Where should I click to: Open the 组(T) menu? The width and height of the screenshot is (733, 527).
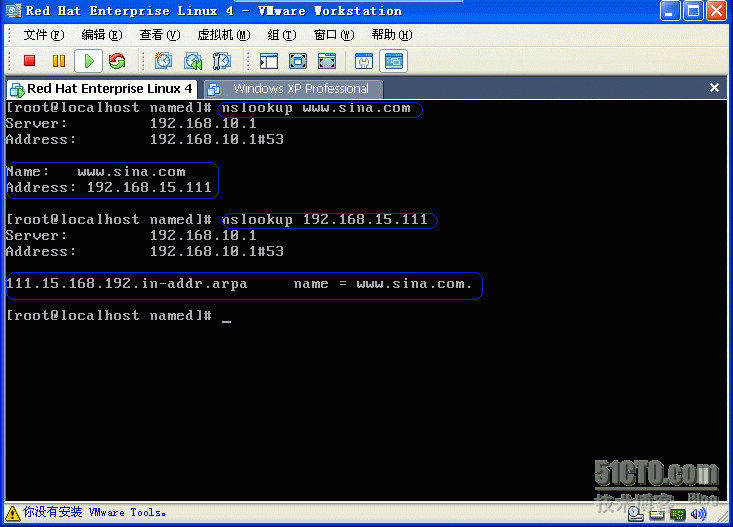click(282, 35)
